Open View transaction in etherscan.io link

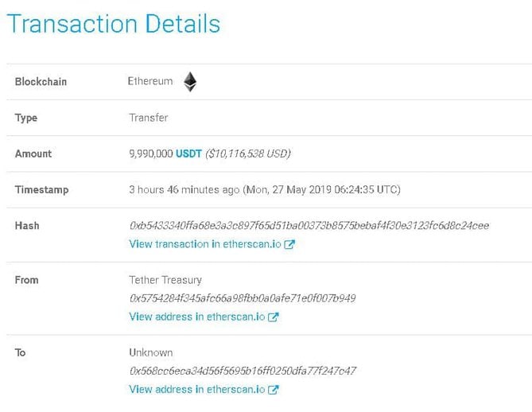205,244
